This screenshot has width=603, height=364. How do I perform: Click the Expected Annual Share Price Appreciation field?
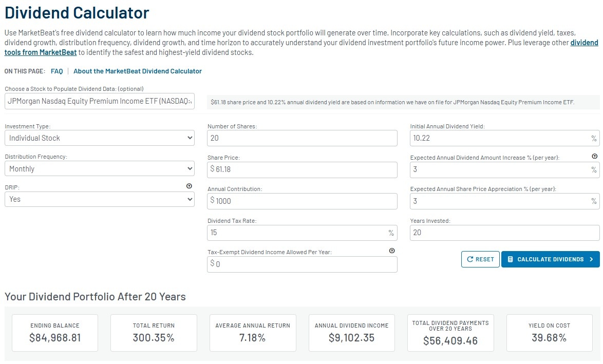pos(504,201)
